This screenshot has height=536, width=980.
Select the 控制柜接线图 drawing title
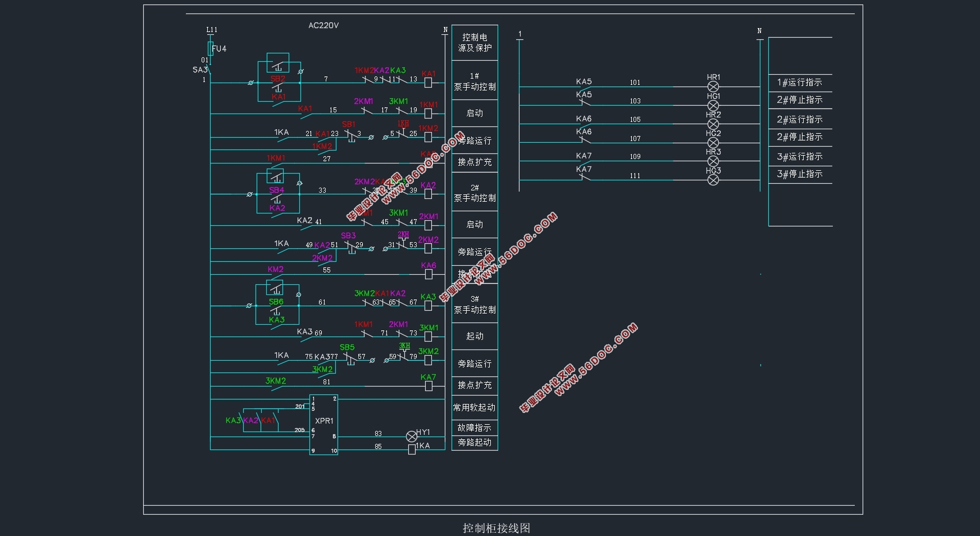pos(496,528)
